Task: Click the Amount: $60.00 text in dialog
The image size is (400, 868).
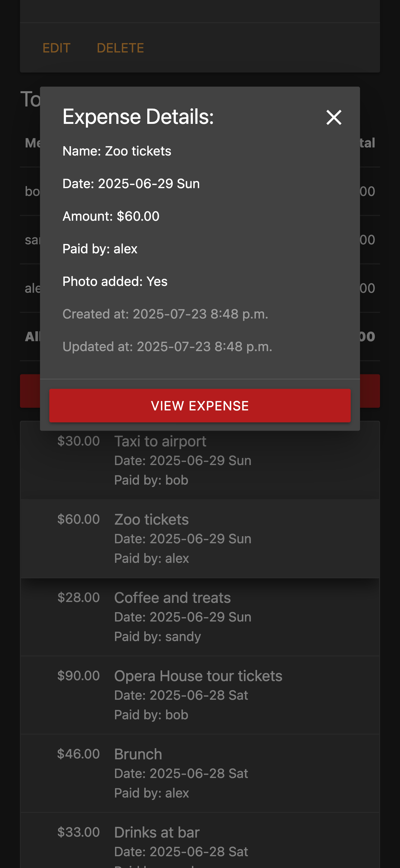Action: (x=111, y=216)
